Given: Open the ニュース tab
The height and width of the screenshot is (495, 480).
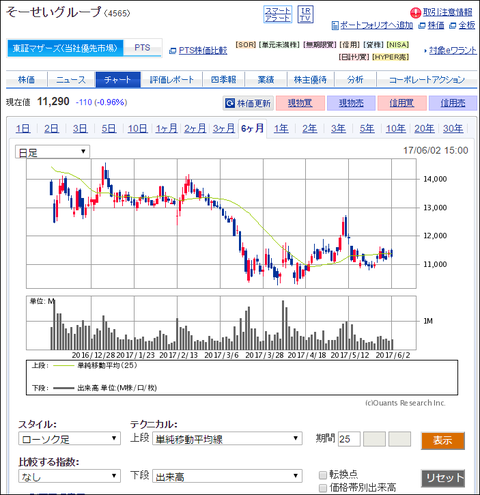Looking at the screenshot, I should tap(71, 80).
